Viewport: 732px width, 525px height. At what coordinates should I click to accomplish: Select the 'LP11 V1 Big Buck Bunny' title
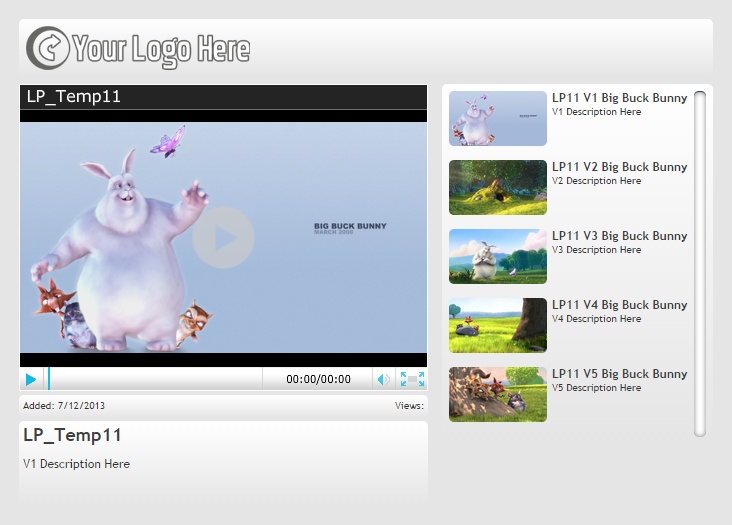point(619,98)
